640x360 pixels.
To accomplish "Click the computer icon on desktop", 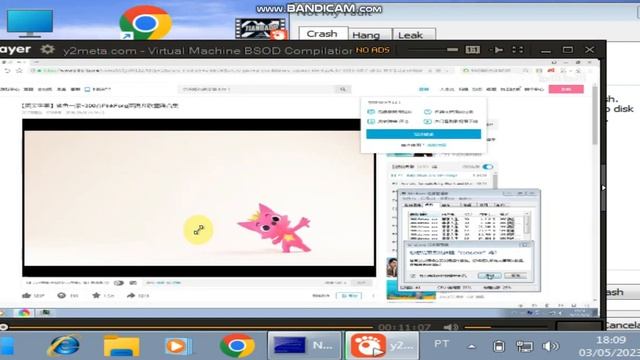I will point(30,23).
